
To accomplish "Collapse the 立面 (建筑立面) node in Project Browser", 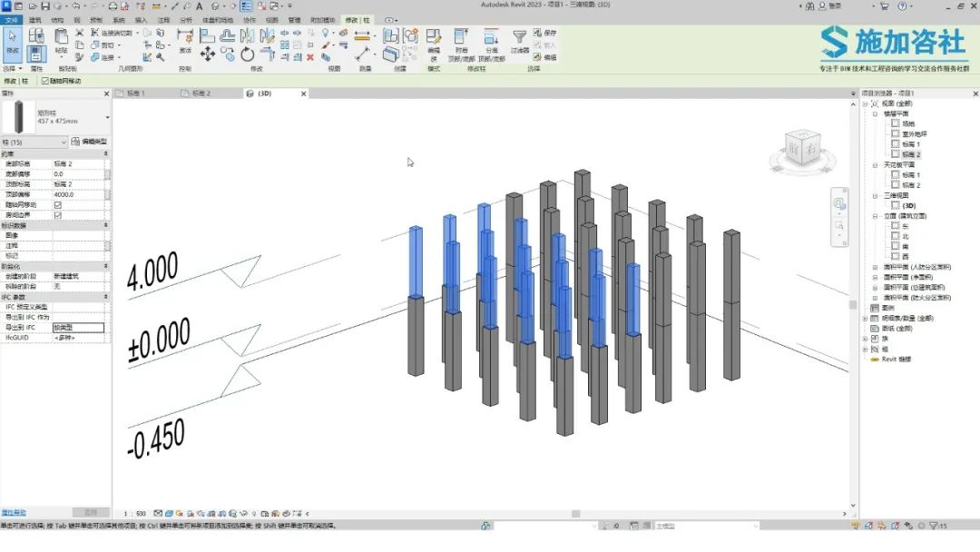I will (x=875, y=216).
